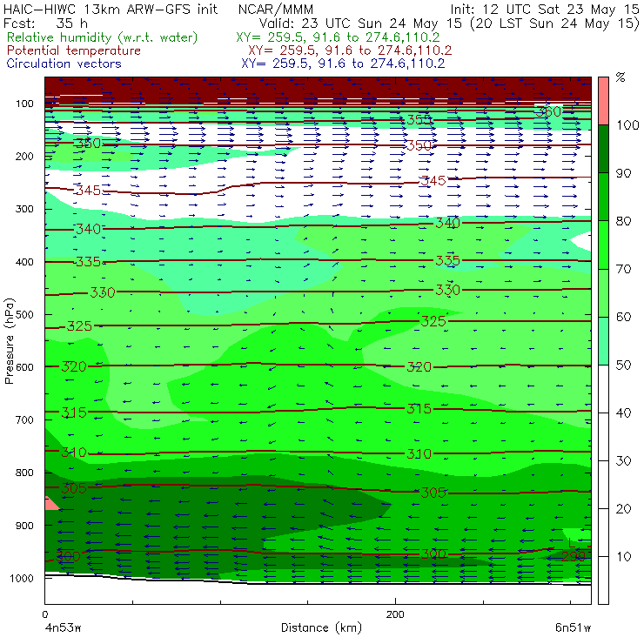This screenshot has height=644, width=644.
Task: Click the '355' potential temperature contour label
Action: click(x=419, y=119)
